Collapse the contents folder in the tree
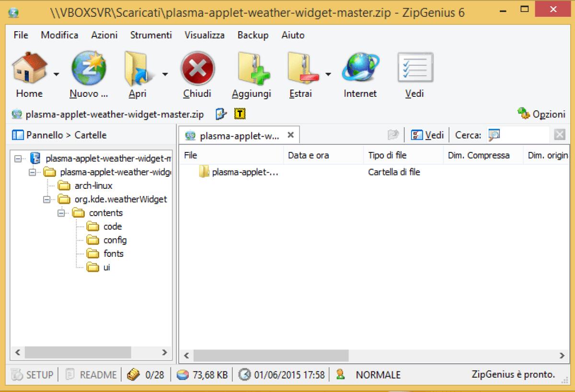 click(x=61, y=213)
